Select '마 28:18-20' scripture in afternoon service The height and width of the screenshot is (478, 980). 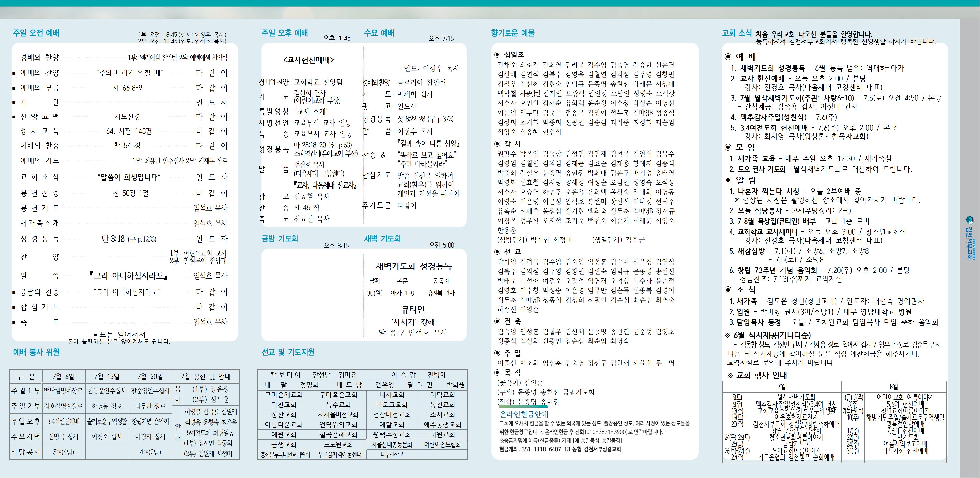click(x=310, y=145)
